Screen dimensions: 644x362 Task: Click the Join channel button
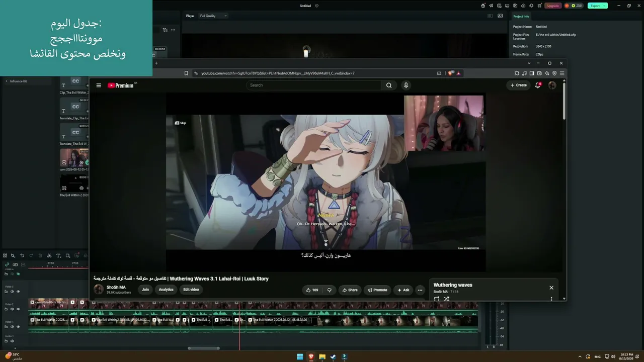(x=145, y=290)
